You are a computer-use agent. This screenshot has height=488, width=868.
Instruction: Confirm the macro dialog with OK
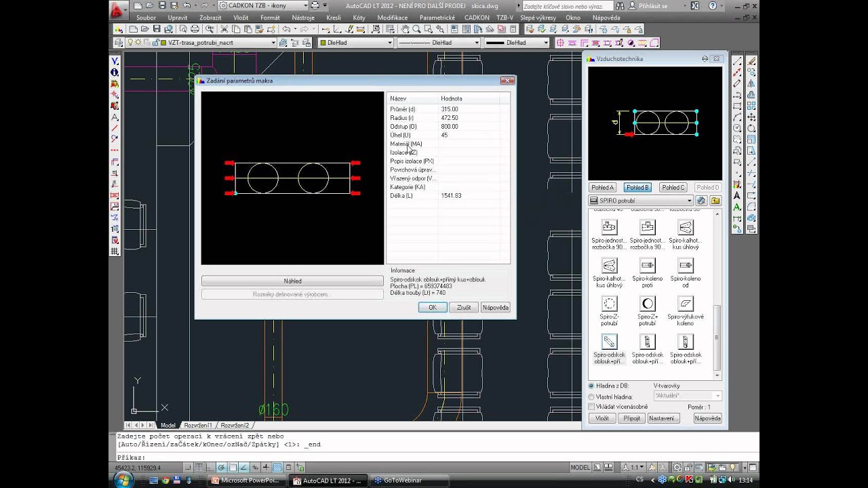(x=433, y=308)
